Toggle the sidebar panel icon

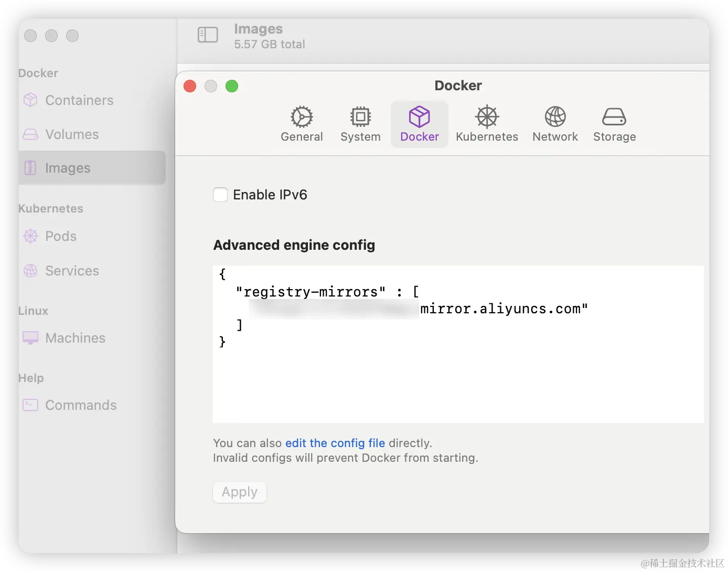[x=208, y=35]
